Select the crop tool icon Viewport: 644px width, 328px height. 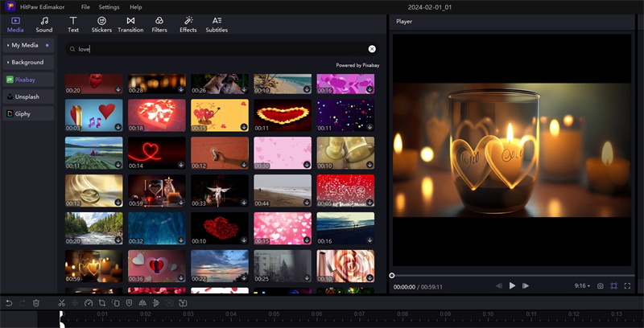[102, 303]
